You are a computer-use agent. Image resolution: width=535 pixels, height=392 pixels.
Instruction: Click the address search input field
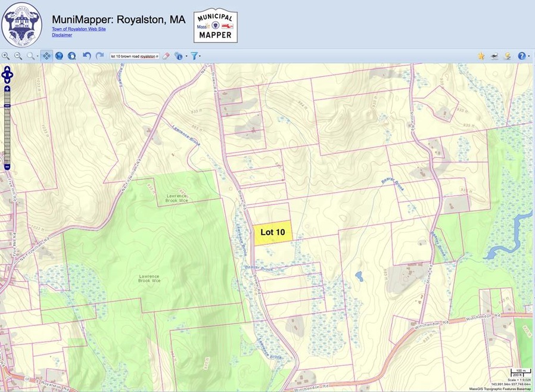tap(134, 56)
